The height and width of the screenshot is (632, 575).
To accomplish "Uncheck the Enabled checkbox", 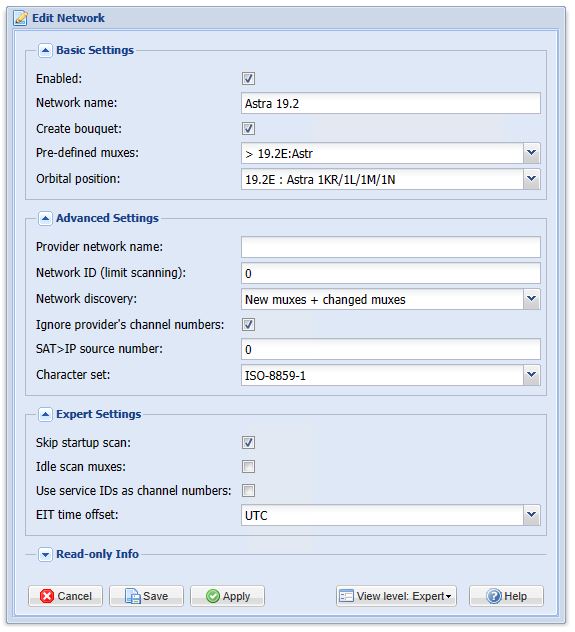I will (x=248, y=79).
